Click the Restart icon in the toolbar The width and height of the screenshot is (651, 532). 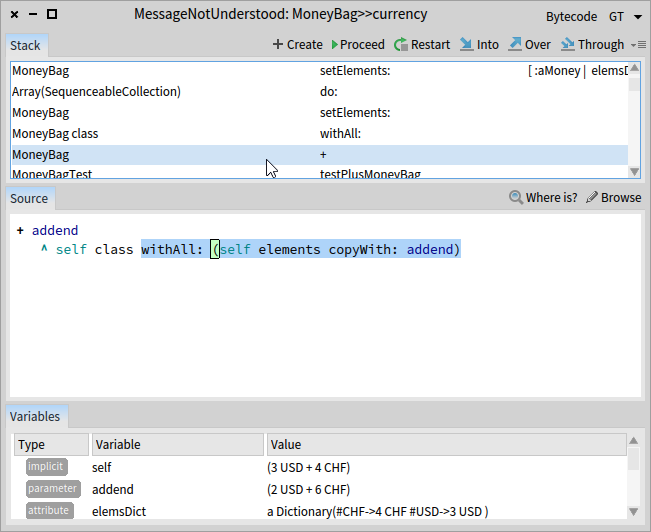401,44
